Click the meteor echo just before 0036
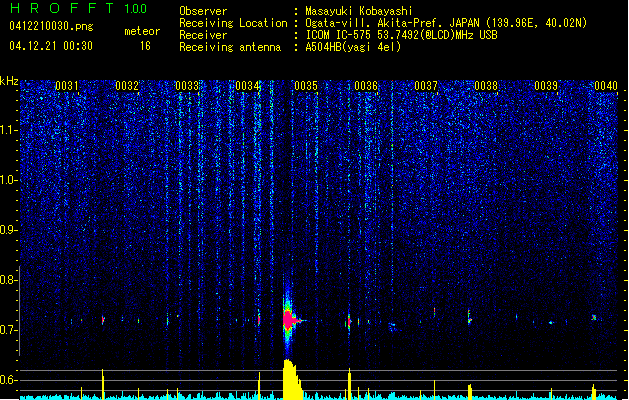629x400 pixels. (x=349, y=322)
